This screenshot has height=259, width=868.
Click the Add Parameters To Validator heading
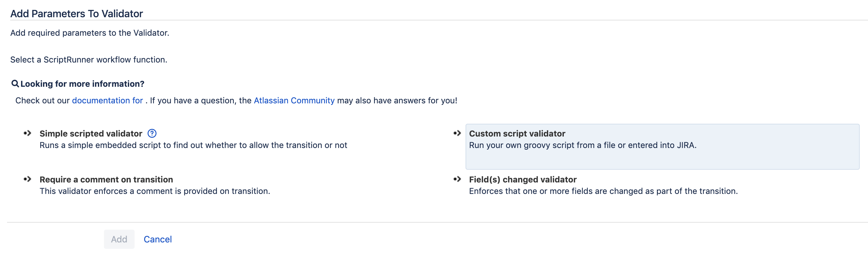coord(77,13)
